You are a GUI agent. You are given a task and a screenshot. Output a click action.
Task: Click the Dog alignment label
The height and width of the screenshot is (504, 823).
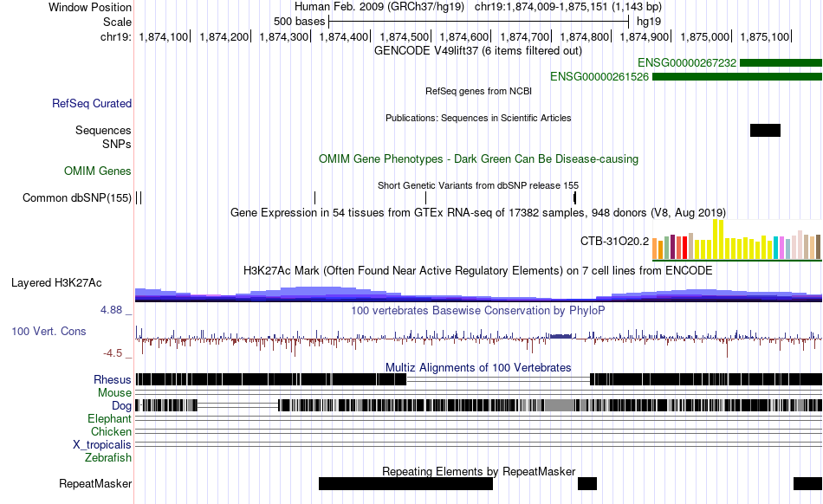point(121,405)
